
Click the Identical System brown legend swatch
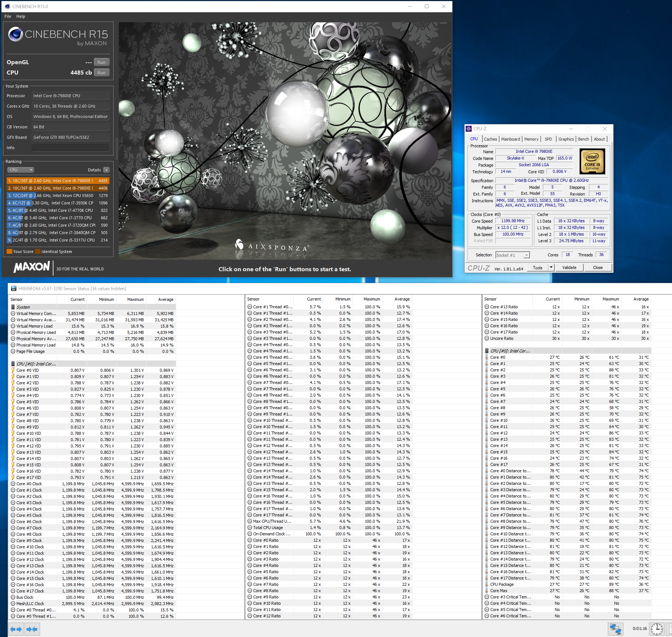(38, 252)
